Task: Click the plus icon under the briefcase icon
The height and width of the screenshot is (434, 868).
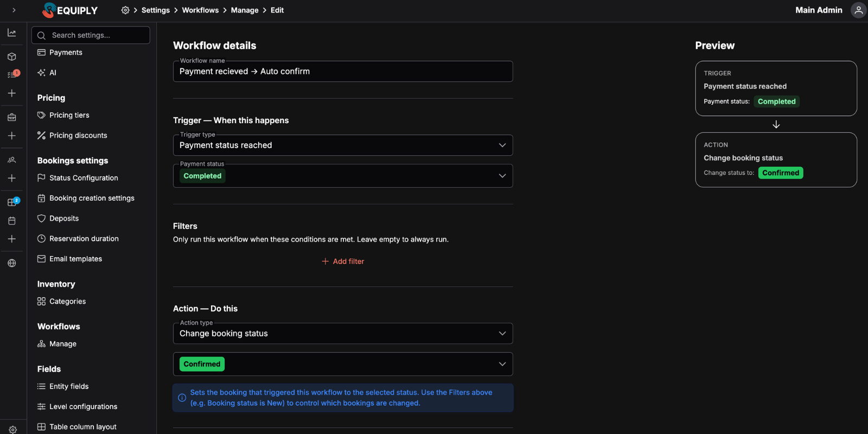Action: pyautogui.click(x=12, y=136)
